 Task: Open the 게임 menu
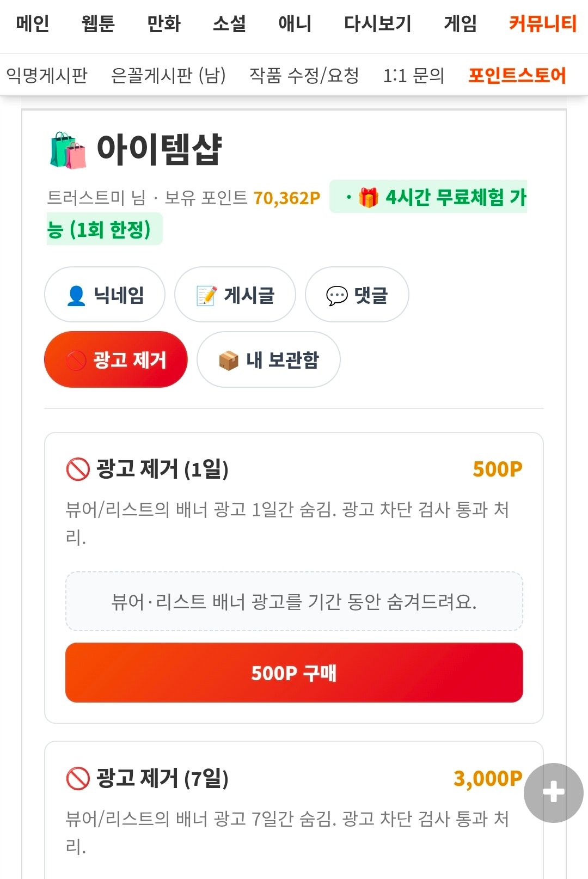pyautogui.click(x=461, y=24)
